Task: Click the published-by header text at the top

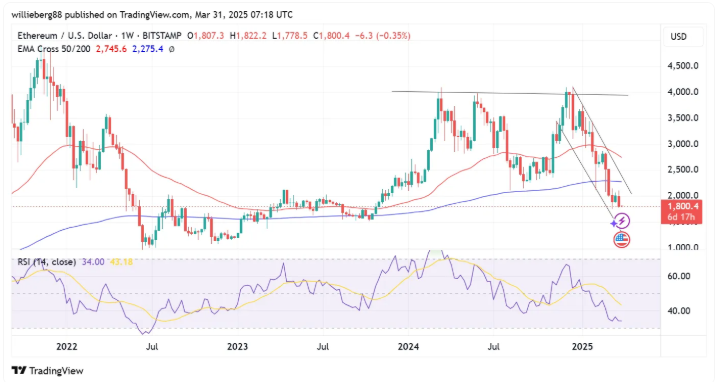Action: click(x=152, y=15)
